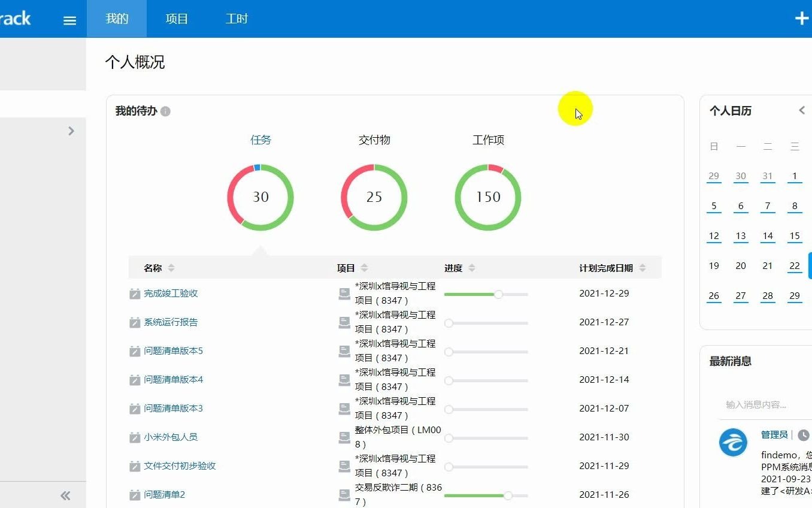Select calendar date 22

coord(795,266)
